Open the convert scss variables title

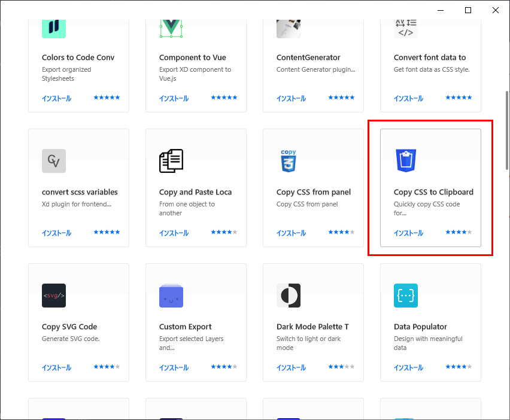(80, 192)
